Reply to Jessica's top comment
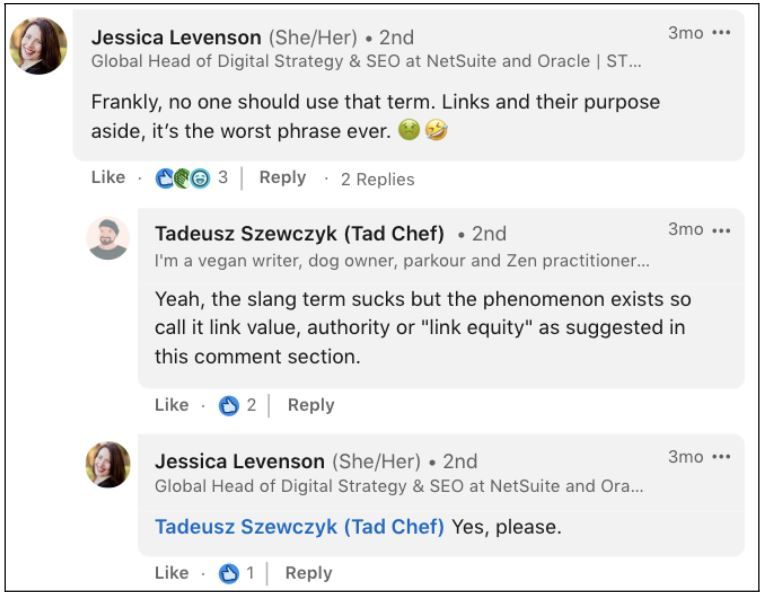The width and height of the screenshot is (764, 596). (283, 177)
